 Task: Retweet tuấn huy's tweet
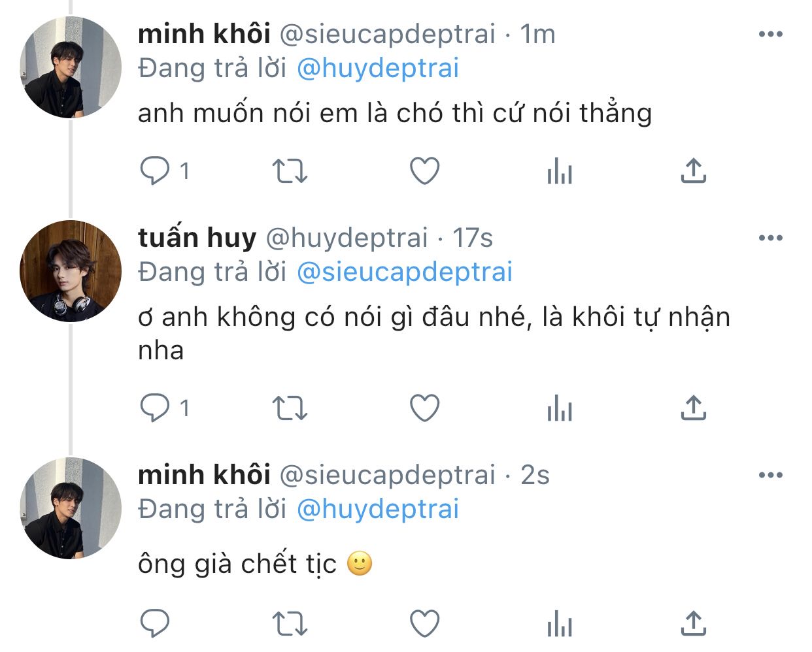point(290,409)
